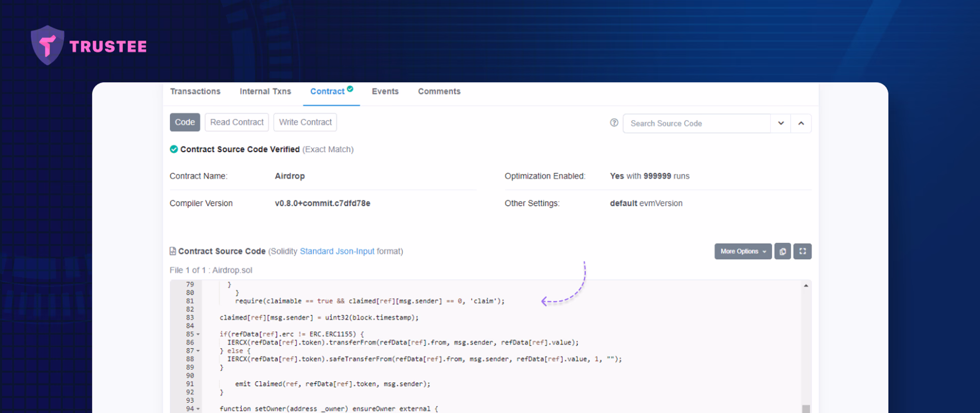The height and width of the screenshot is (413, 980).
Task: Open the Standard Json-Input link
Action: pos(337,251)
